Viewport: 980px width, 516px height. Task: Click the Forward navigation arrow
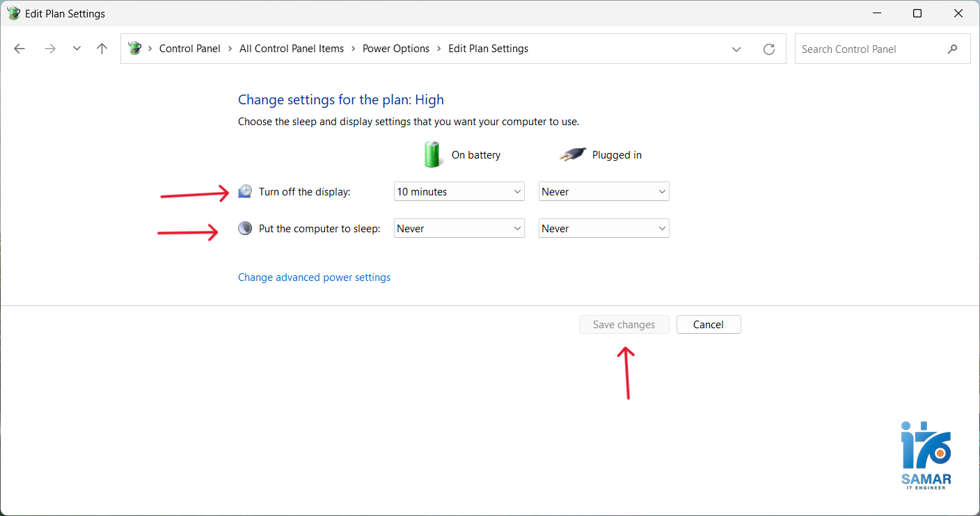[x=49, y=49]
